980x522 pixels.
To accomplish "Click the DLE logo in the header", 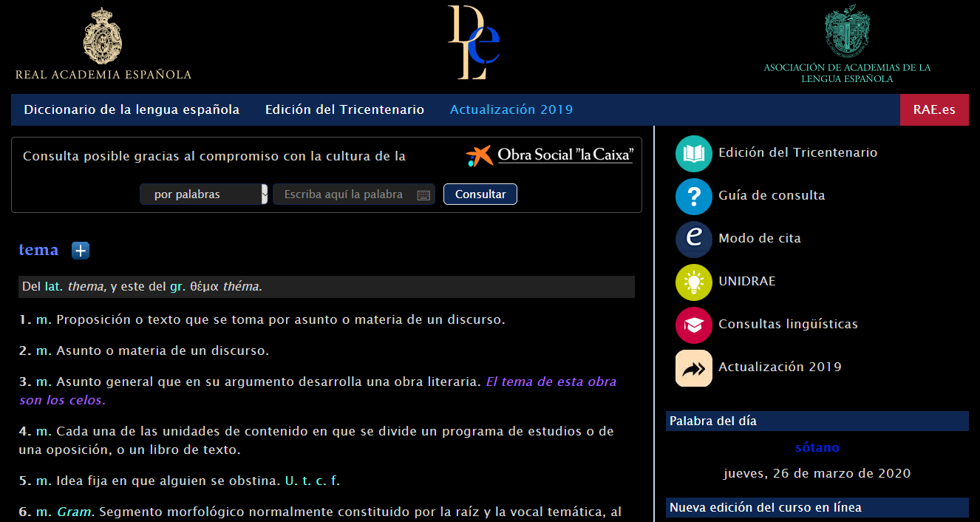I will click(474, 42).
